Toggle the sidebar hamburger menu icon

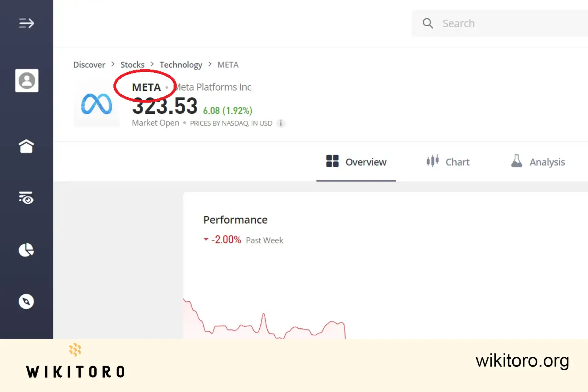[26, 23]
